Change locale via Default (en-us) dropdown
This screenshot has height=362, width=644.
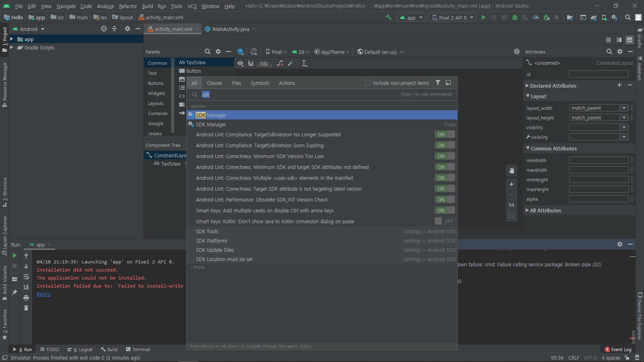(379, 51)
